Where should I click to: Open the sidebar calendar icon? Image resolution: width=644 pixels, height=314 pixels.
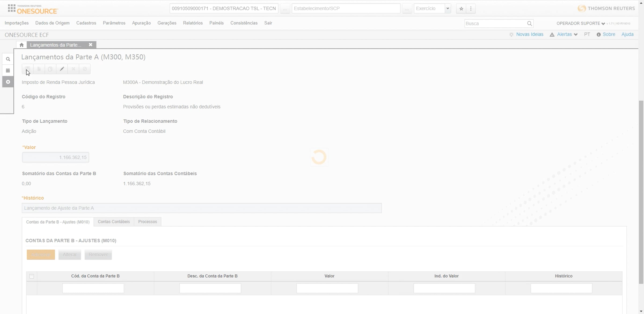[x=8, y=71]
